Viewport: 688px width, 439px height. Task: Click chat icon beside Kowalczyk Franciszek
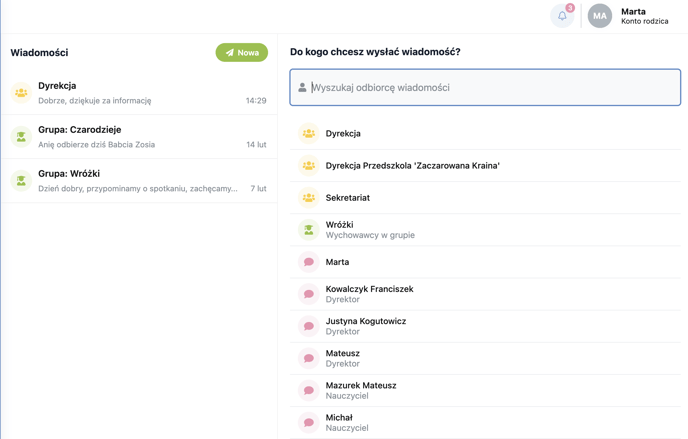point(308,294)
